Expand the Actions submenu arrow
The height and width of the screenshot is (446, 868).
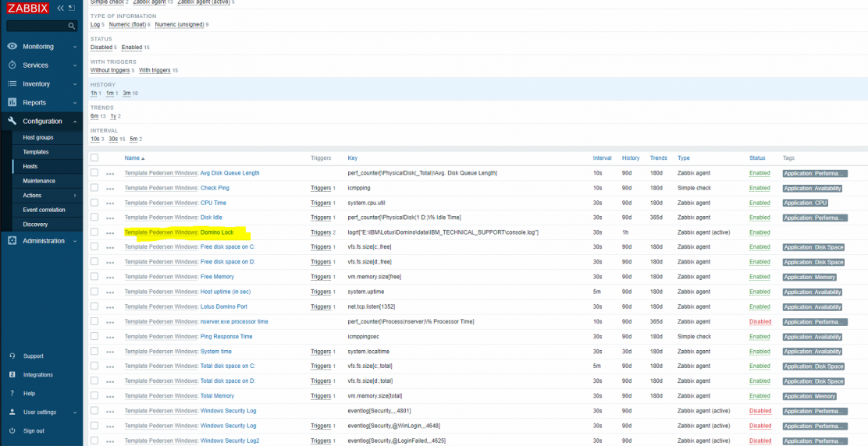75,196
